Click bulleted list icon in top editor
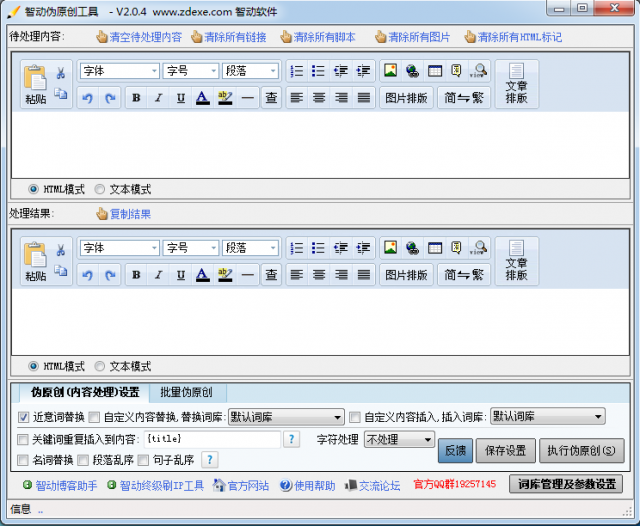Viewport: 640px width, 526px height. [x=318, y=71]
